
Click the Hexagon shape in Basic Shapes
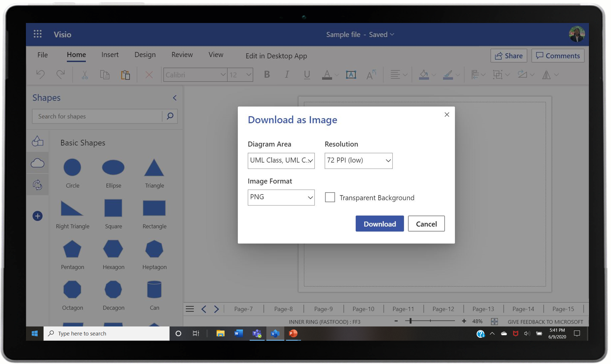(113, 248)
